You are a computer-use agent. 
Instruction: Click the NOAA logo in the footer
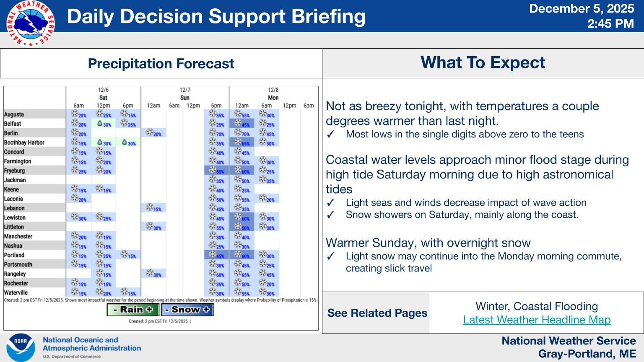coord(21,347)
